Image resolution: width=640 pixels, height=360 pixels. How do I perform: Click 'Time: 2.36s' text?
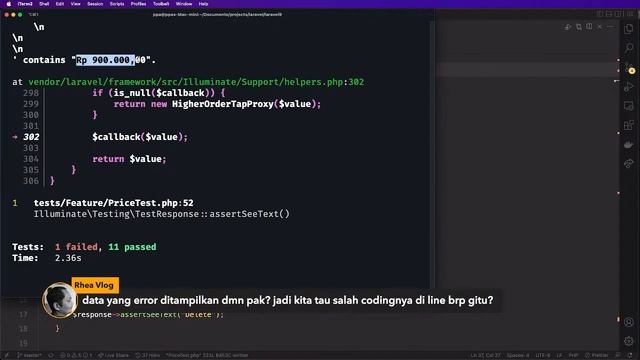pyautogui.click(x=47, y=258)
